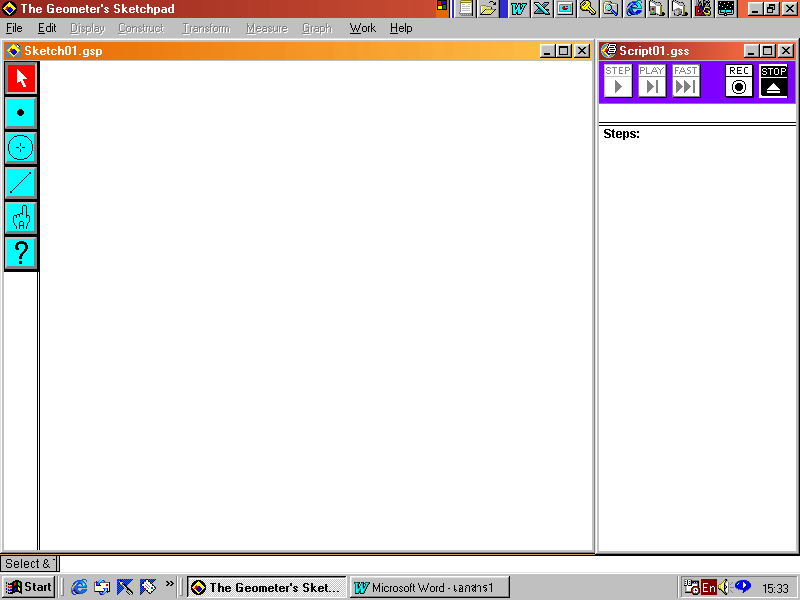Click the 15:33 system clock
This screenshot has width=800, height=600.
775,588
